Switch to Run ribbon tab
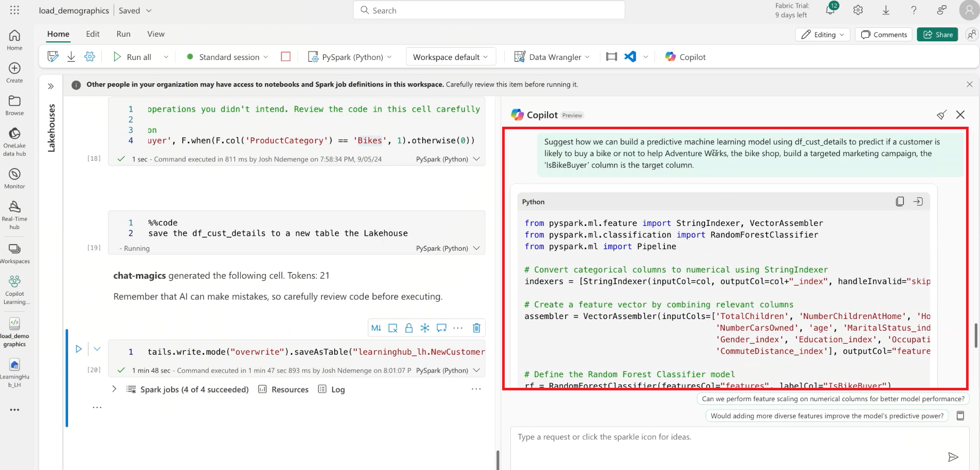Viewport: 980px width, 470px height. pyautogui.click(x=123, y=34)
